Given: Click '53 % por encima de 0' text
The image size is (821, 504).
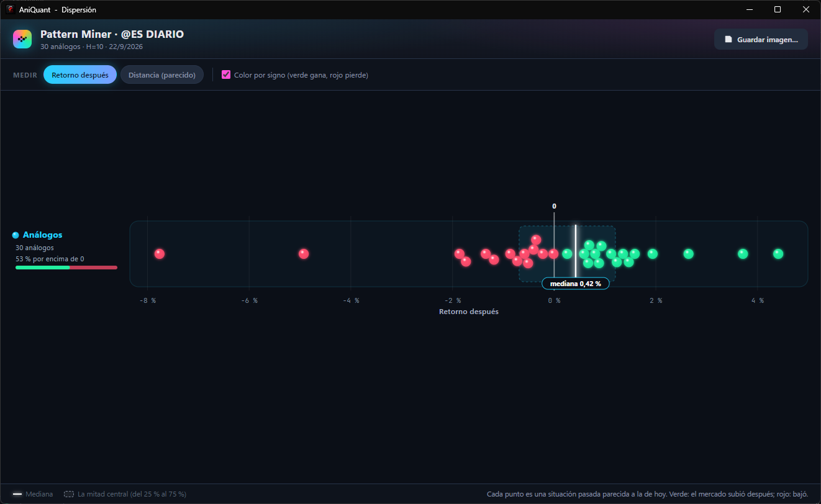Looking at the screenshot, I should [50, 259].
